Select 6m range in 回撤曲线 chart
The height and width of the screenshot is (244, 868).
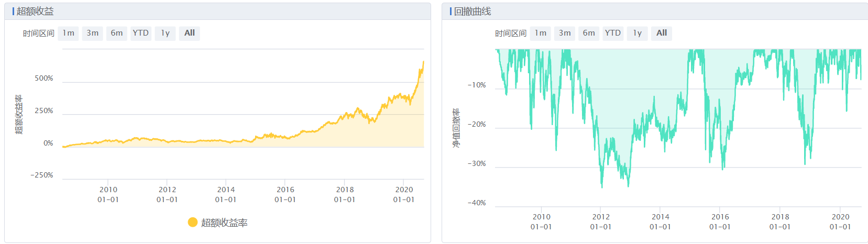589,33
